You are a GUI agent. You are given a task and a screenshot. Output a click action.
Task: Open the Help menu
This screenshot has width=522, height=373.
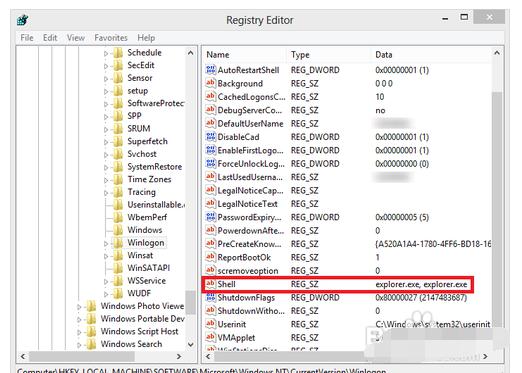146,38
